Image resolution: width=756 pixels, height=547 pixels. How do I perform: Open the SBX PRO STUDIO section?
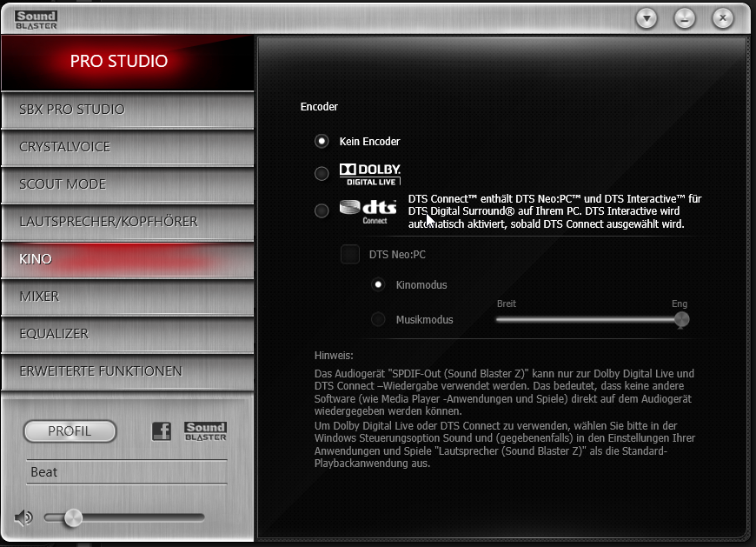pos(128,110)
